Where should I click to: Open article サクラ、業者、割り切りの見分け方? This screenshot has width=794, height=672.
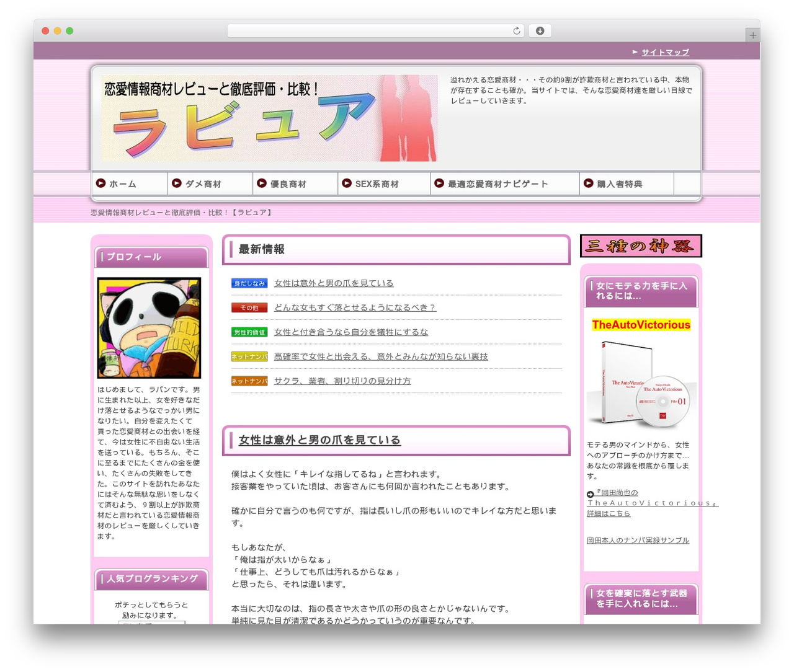click(342, 381)
